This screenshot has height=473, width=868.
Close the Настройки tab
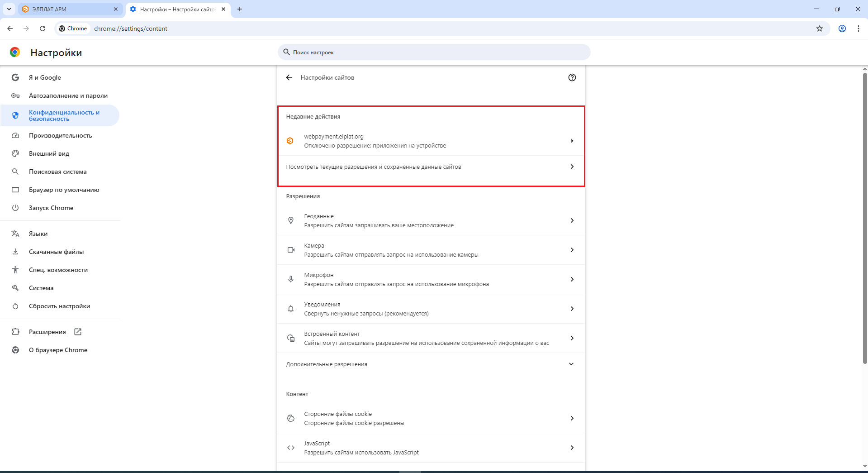pyautogui.click(x=223, y=9)
